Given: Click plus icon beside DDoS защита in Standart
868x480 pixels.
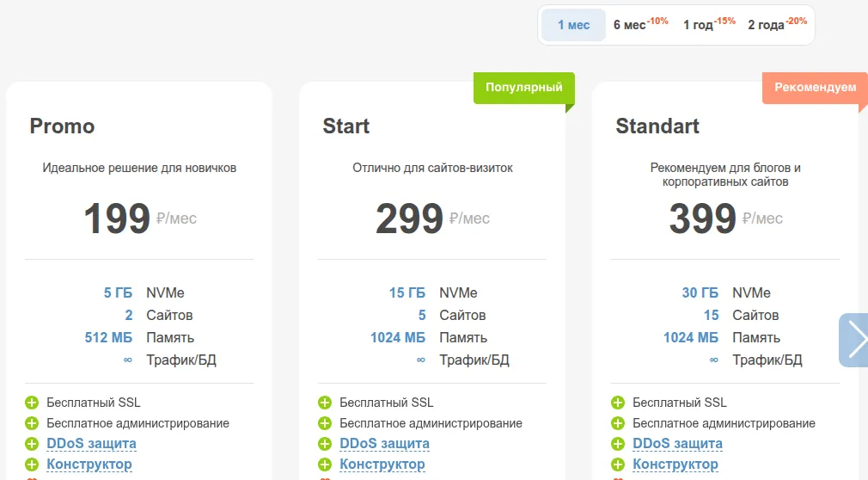Looking at the screenshot, I should point(618,443).
